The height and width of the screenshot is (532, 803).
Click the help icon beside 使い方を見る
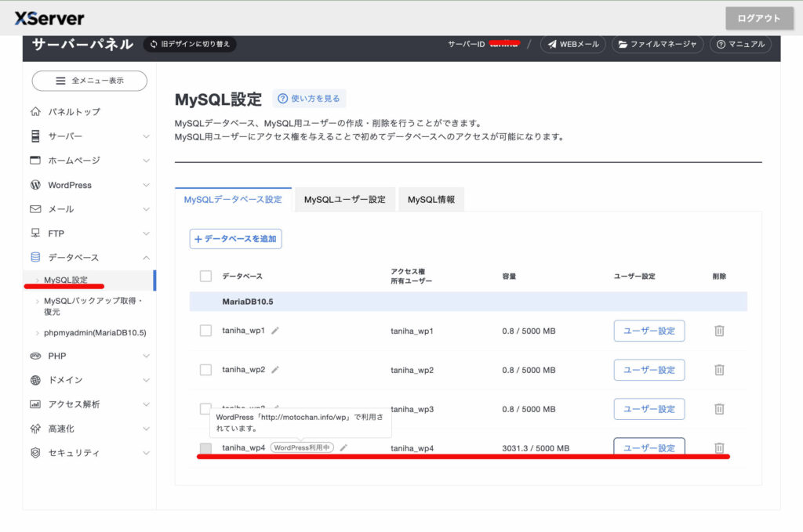[282, 99]
